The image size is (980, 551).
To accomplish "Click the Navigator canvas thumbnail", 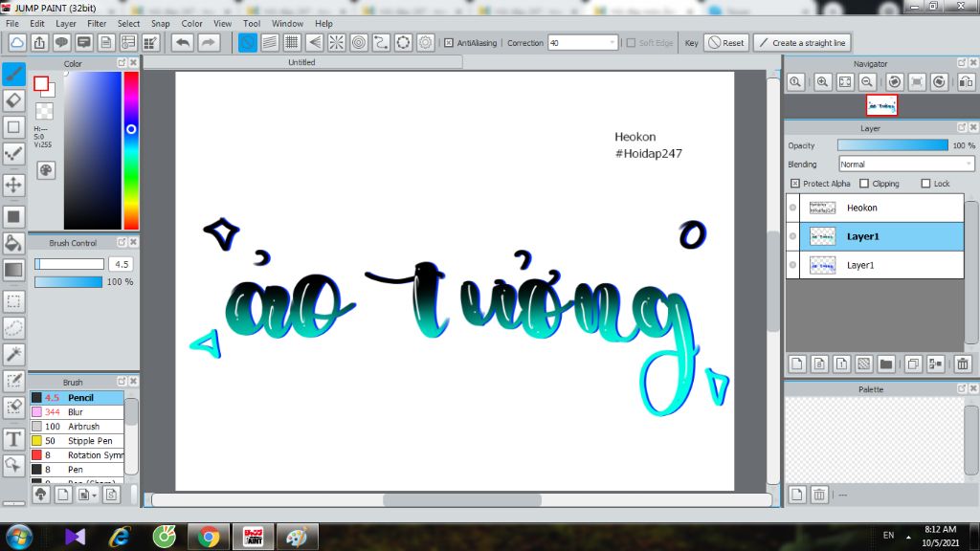I will tap(881, 105).
